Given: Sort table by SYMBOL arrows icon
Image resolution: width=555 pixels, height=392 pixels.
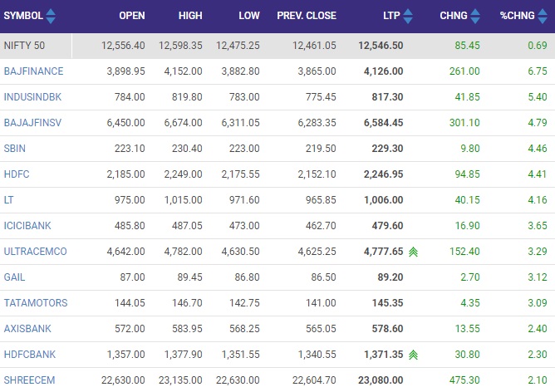Looking at the screenshot, I should pyautogui.click(x=51, y=16).
